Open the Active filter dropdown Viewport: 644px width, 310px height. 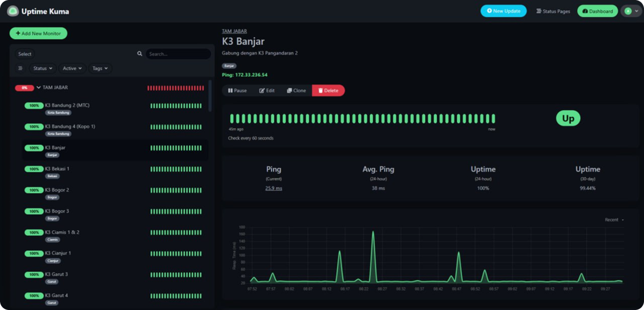72,68
